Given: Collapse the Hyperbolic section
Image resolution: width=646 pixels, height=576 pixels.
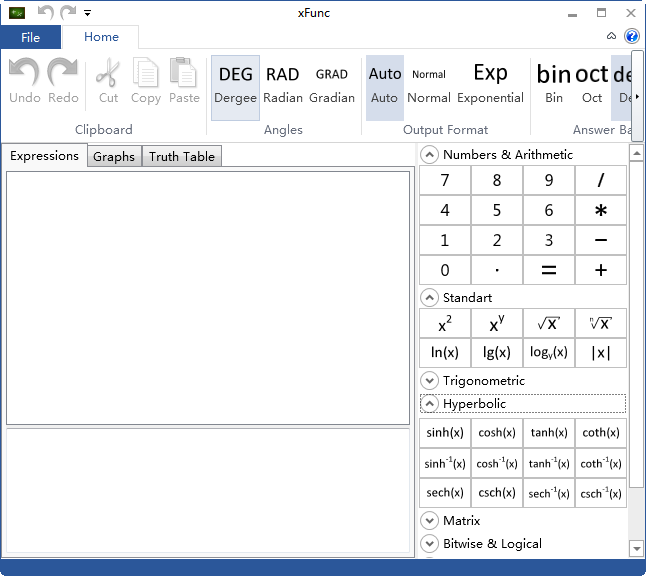Looking at the screenshot, I should 430,404.
